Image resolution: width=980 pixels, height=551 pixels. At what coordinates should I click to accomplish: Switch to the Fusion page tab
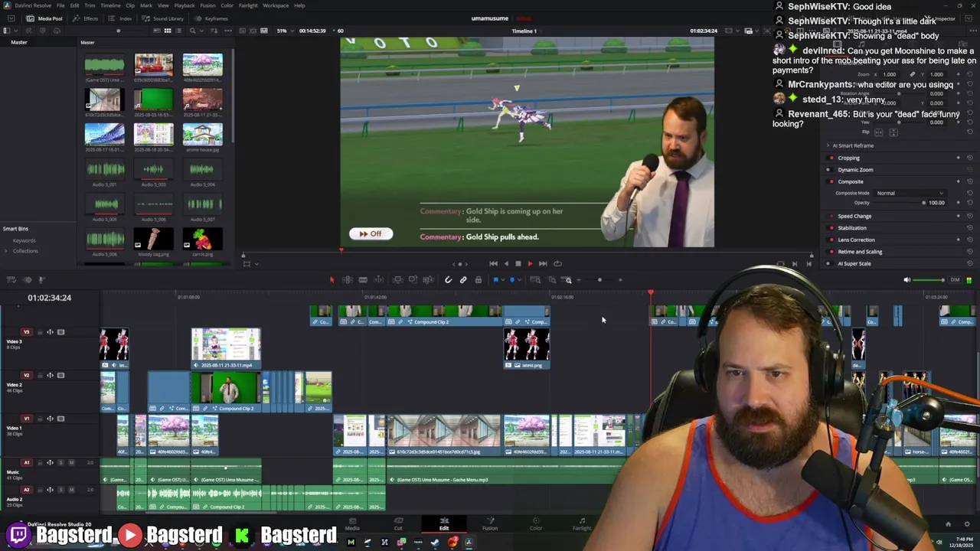point(490,524)
